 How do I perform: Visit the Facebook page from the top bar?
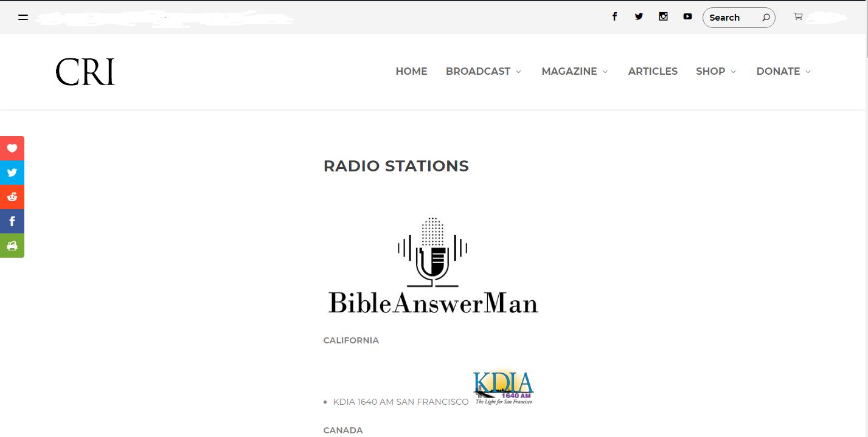614,16
